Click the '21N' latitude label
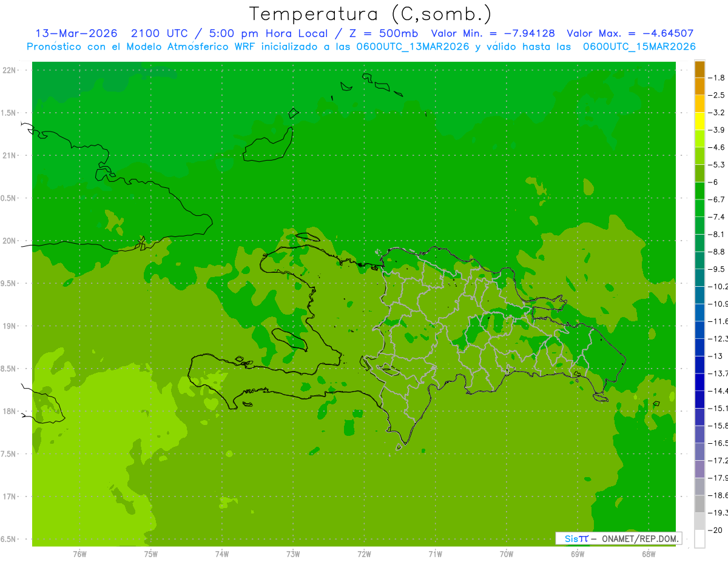Screen dimensions: 728x562 [x=10, y=156]
